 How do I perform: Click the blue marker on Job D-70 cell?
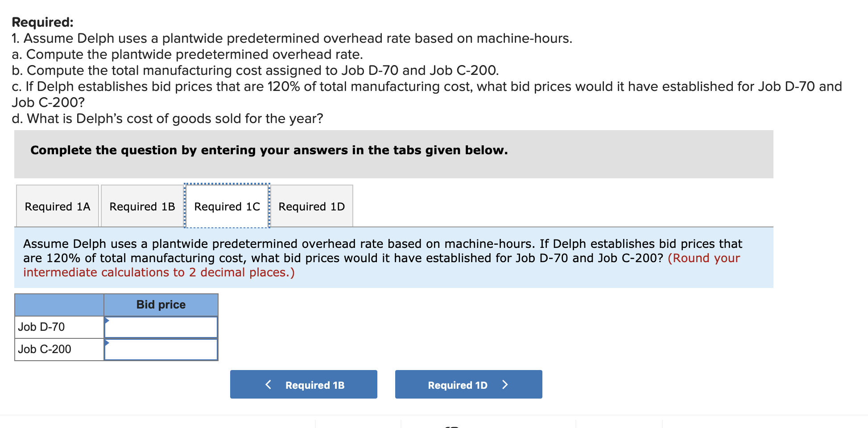[x=107, y=320]
